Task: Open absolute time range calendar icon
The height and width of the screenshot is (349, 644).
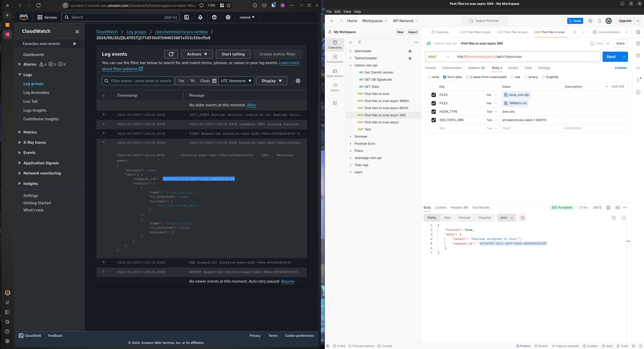Action: [x=214, y=81]
